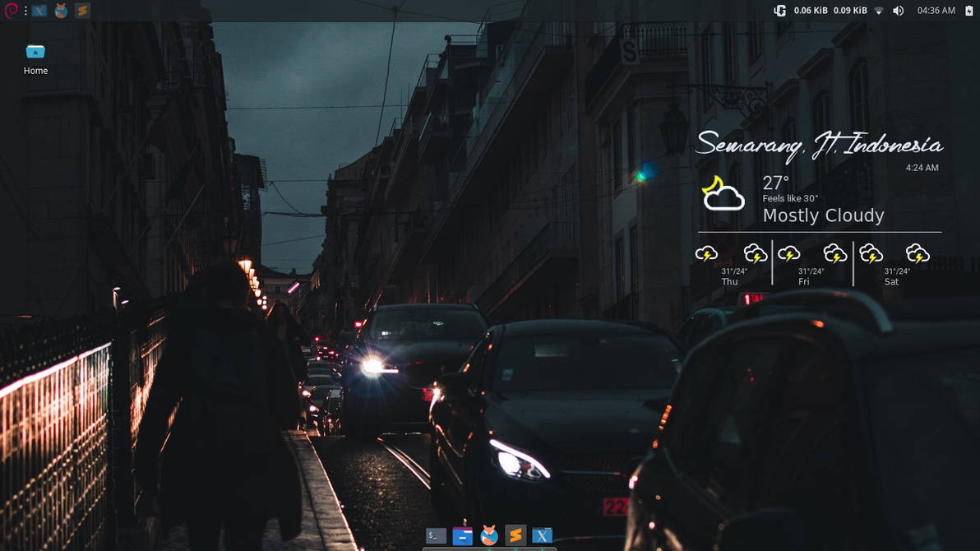Open the Debian applications menu
Screen dimensions: 980x551
[x=10, y=11]
